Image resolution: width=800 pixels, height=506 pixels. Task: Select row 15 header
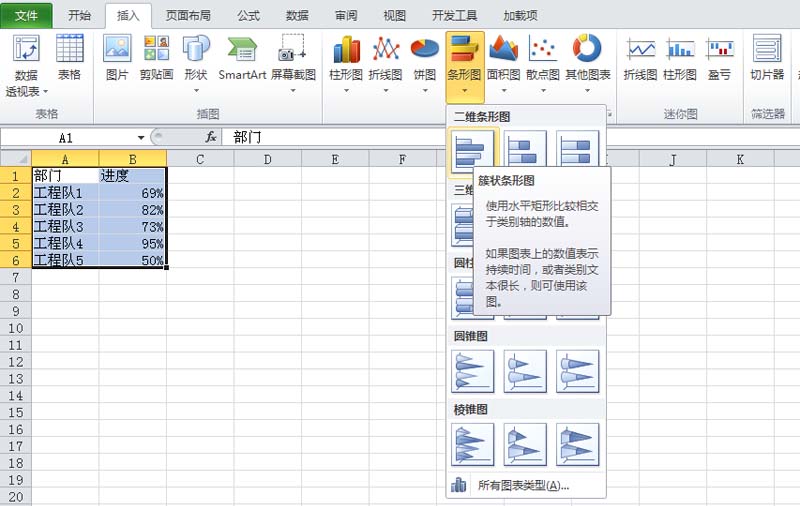coord(16,412)
